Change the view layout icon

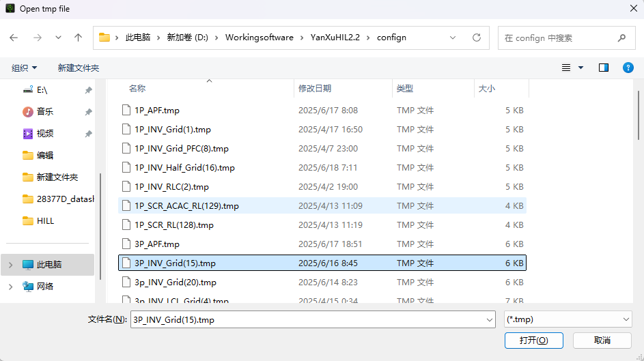[x=566, y=68]
